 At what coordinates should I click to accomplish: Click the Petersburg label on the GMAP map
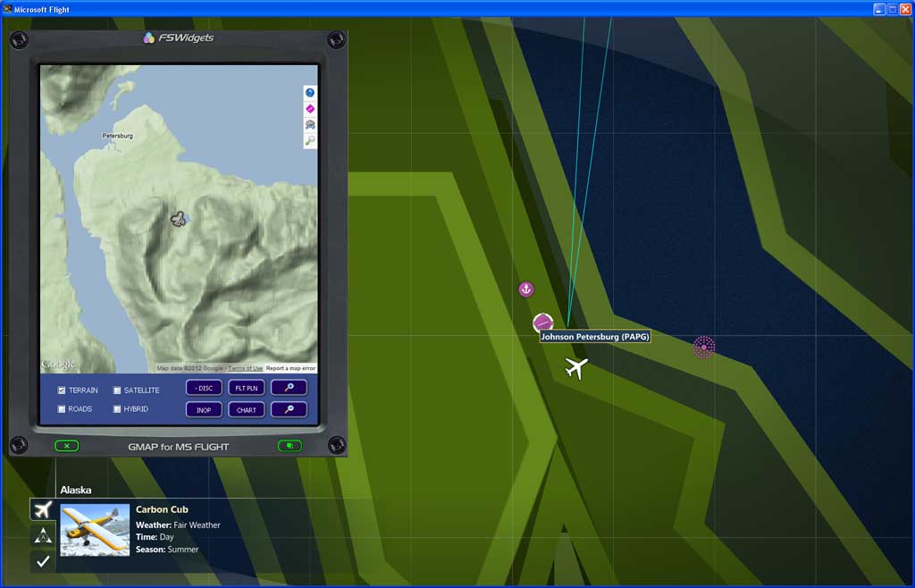point(117,136)
